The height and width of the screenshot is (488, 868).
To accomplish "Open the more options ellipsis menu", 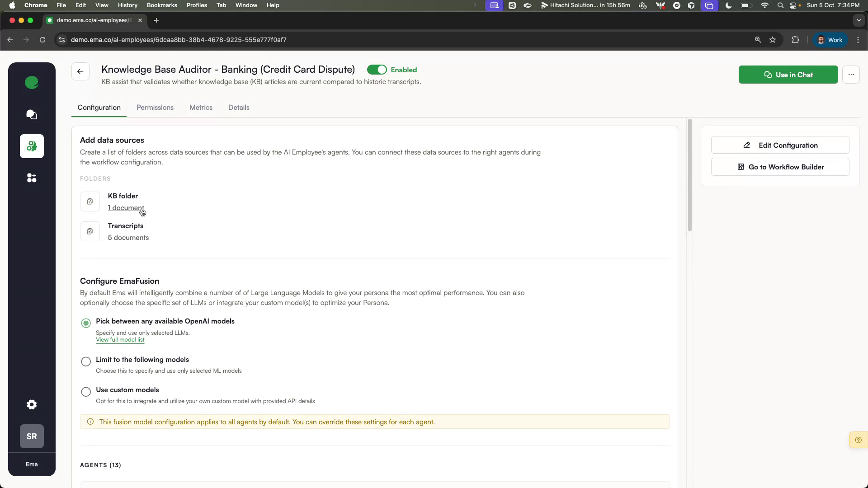I will (x=852, y=75).
